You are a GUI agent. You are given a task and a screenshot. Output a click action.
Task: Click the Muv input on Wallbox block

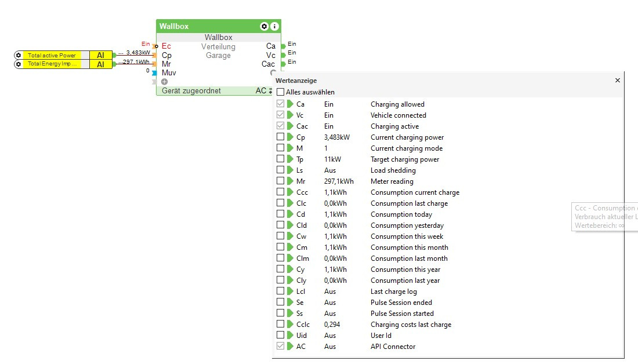pos(168,73)
